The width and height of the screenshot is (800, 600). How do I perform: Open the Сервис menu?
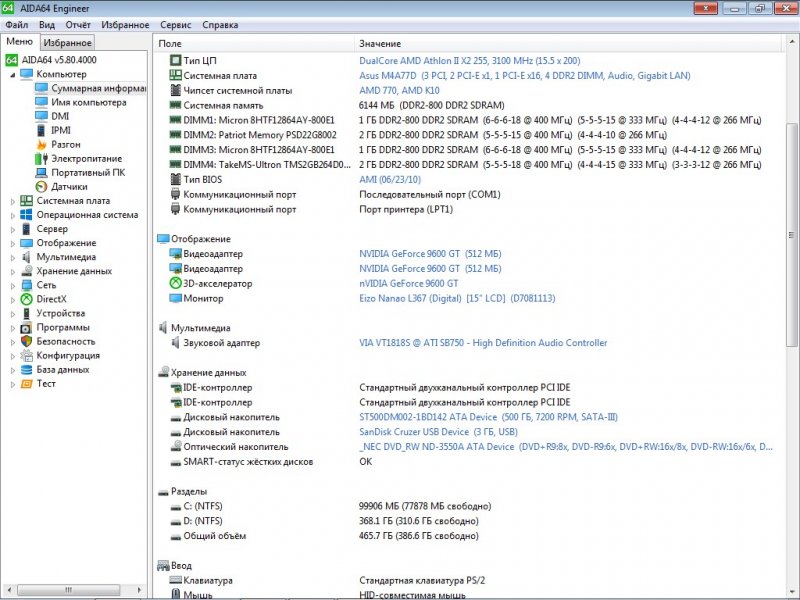[x=176, y=24]
